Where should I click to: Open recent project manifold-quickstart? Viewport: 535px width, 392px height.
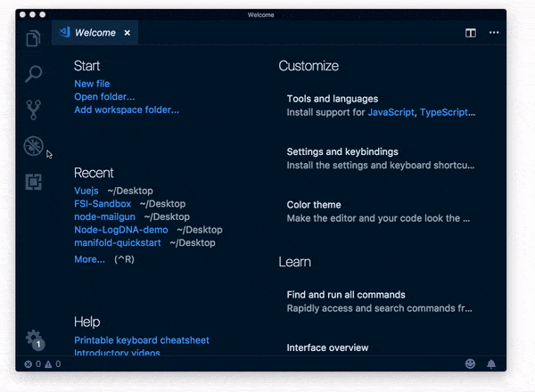pos(118,242)
